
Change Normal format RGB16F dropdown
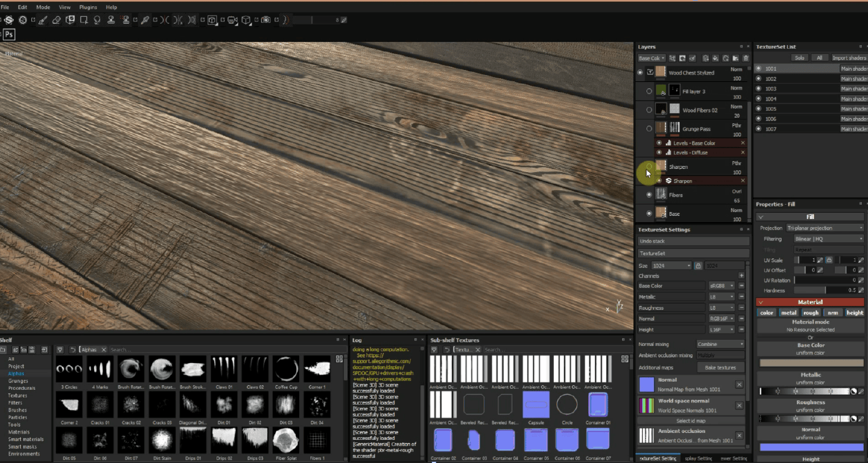[x=722, y=318]
